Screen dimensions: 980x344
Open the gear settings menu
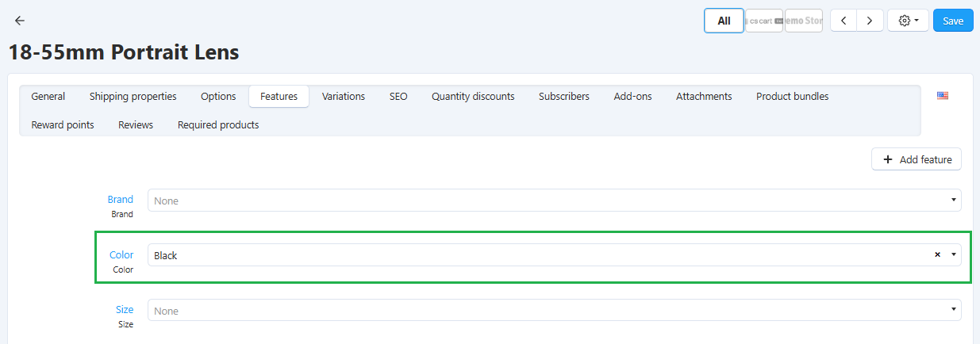909,21
